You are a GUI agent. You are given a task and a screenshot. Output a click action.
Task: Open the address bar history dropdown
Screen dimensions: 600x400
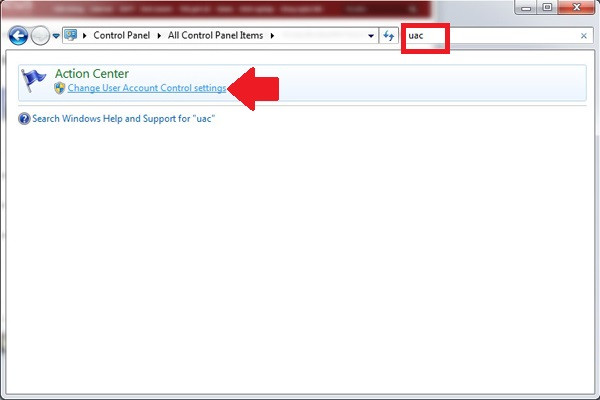pyautogui.click(x=371, y=36)
